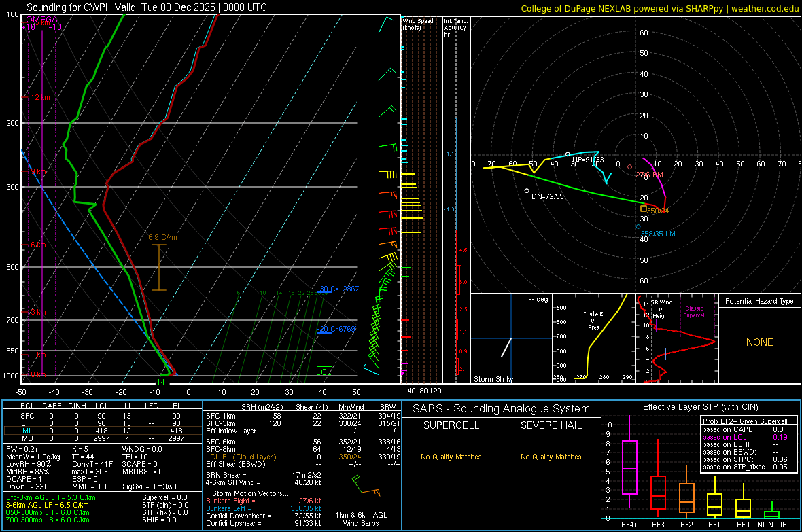Click the 6.9 C/km lapse rate label
802x532 pixels.
162,237
